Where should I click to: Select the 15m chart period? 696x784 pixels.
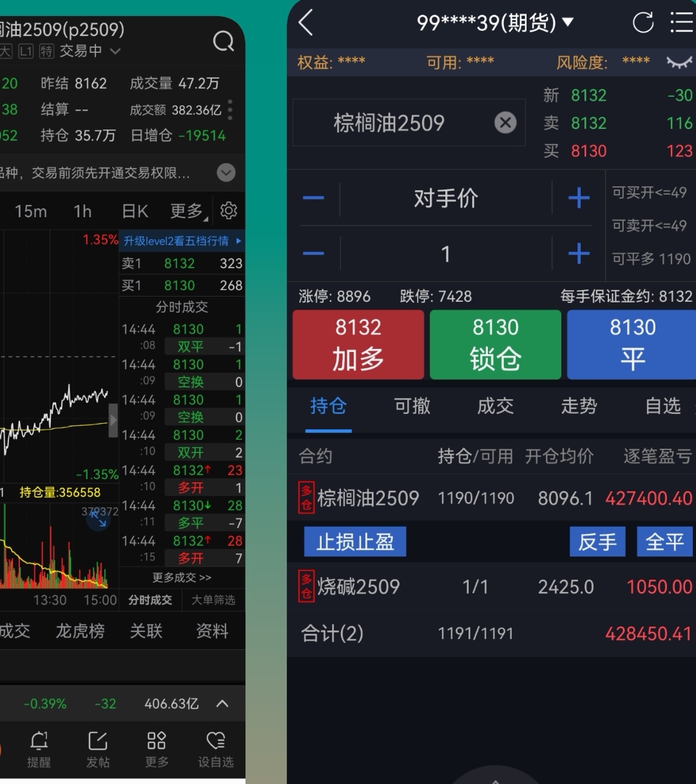[x=31, y=211]
